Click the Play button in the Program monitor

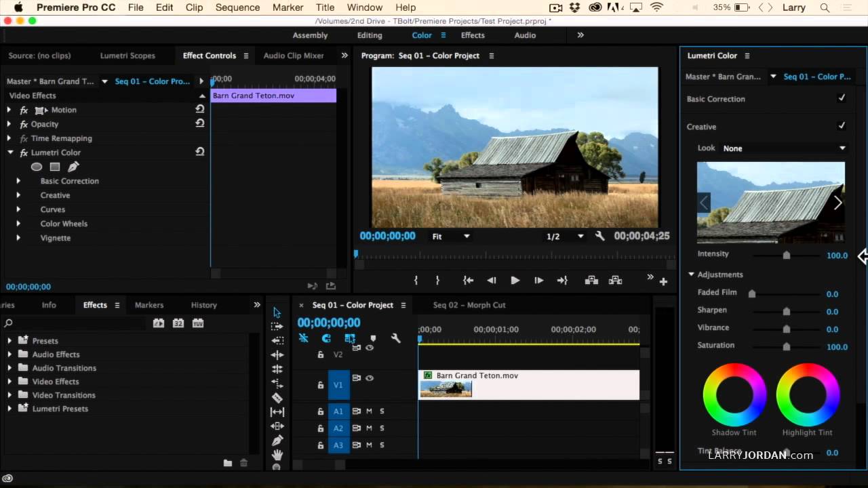515,280
